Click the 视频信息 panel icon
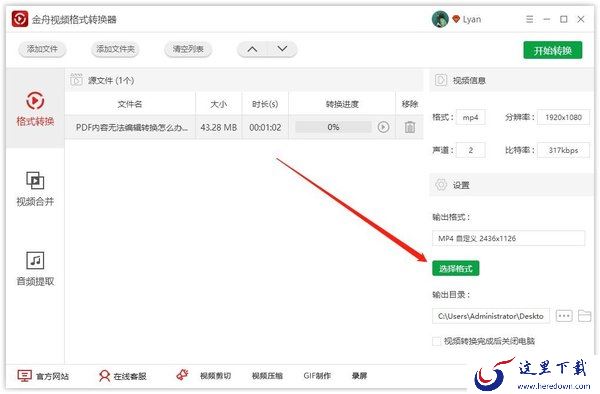The width and height of the screenshot is (600, 394). coord(441,80)
